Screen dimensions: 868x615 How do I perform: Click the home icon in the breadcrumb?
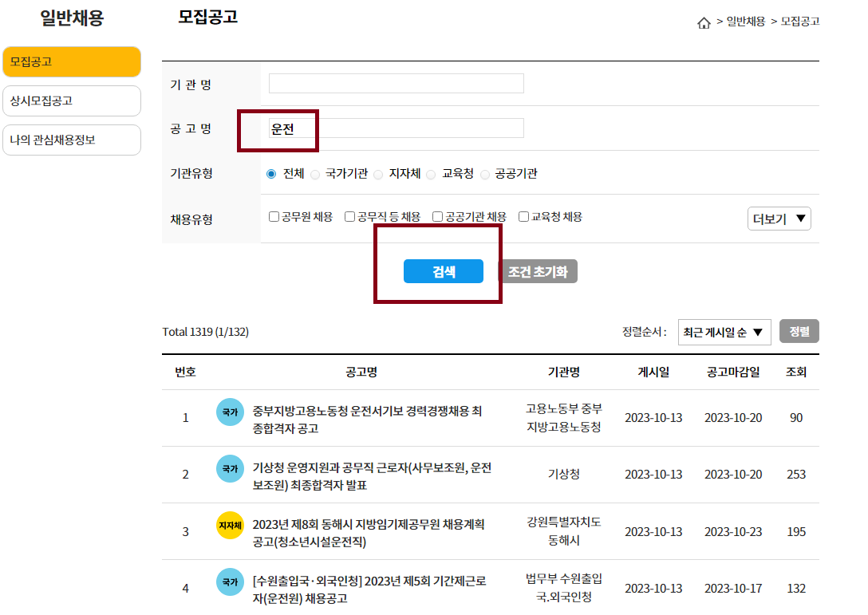704,22
